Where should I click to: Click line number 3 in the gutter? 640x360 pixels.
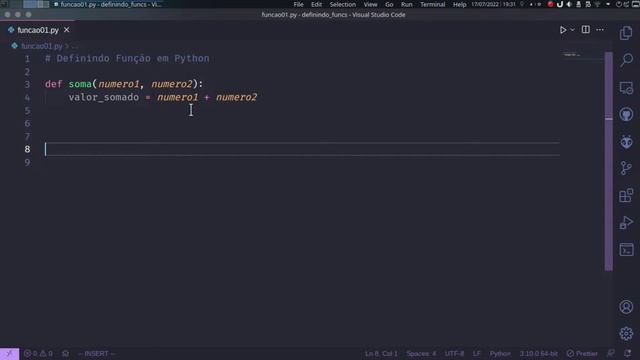[x=27, y=84]
